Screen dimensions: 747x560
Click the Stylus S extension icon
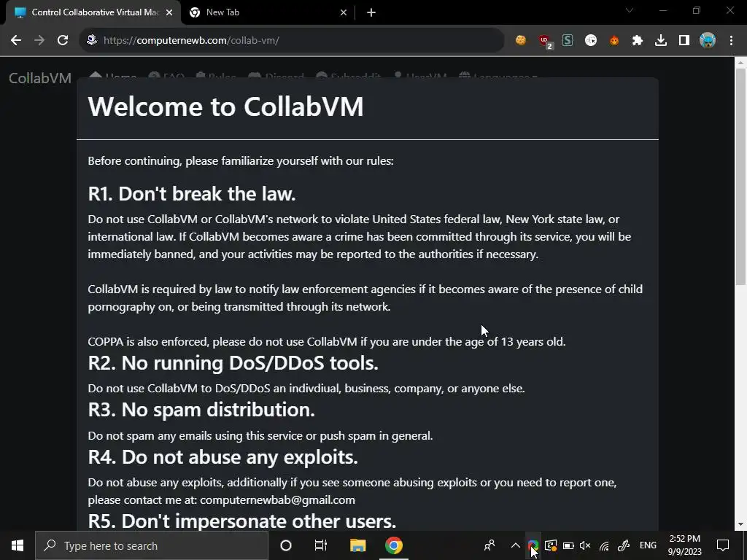pos(568,41)
